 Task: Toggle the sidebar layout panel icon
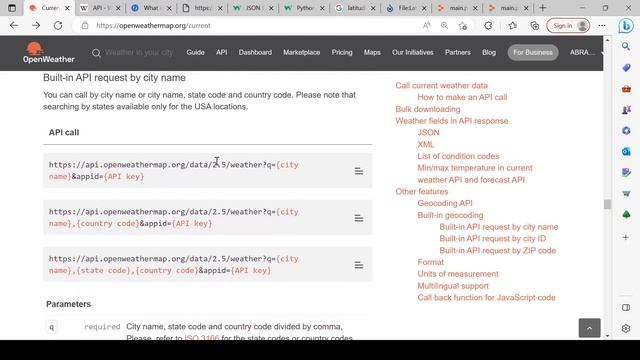626,307
